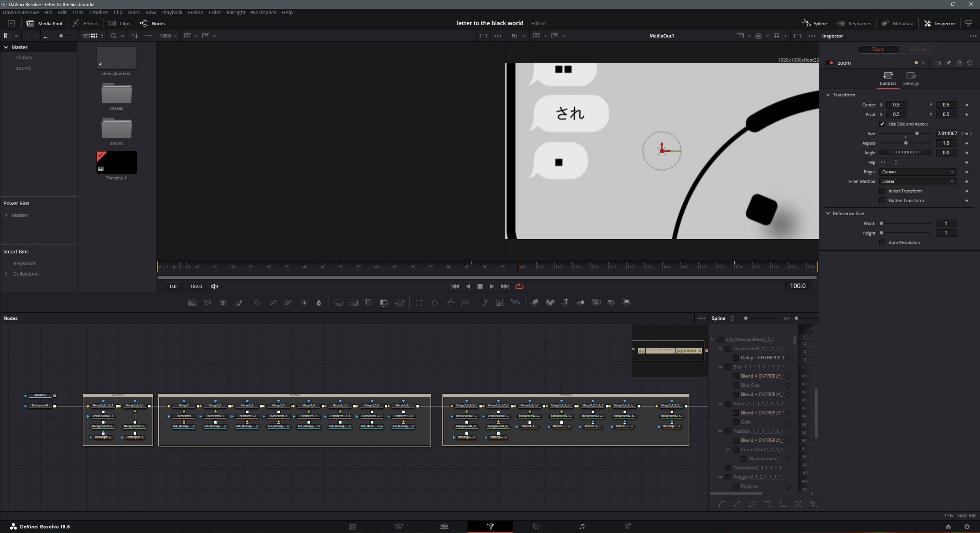This screenshot has height=533, width=980.
Task: Click the Size slider handle
Action: tap(917, 133)
